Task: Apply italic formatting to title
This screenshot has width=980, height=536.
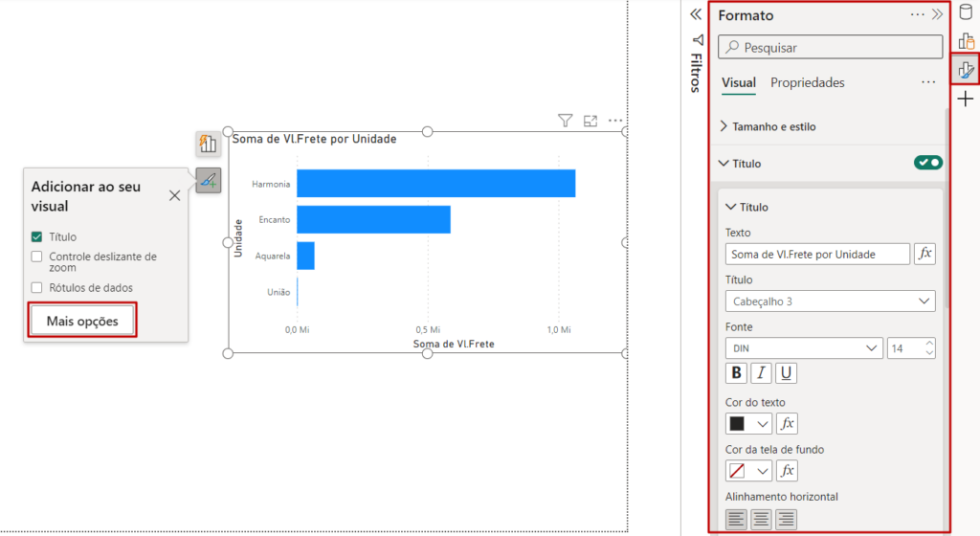Action: click(761, 373)
